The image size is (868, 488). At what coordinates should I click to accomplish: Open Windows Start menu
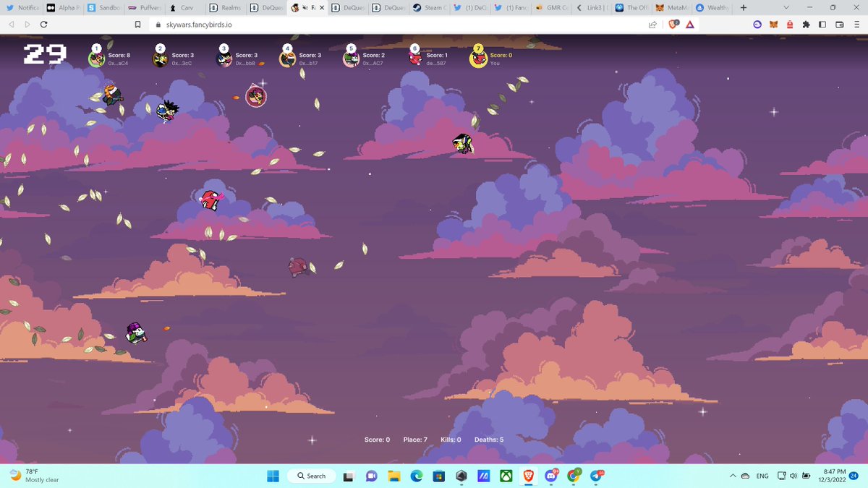(x=273, y=476)
